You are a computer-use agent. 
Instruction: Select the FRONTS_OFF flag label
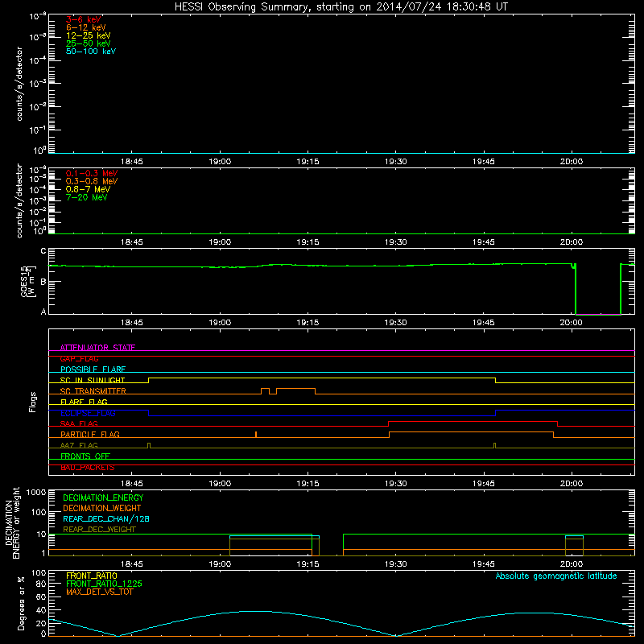(x=85, y=456)
